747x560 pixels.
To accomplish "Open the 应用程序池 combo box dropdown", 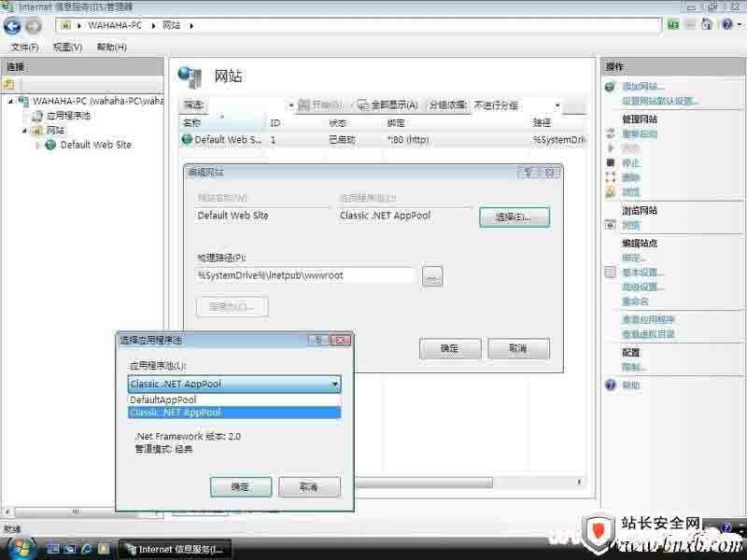I will [x=333, y=384].
